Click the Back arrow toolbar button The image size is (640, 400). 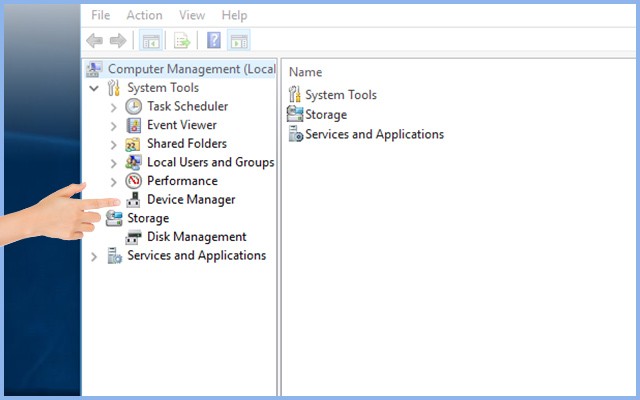coord(94,41)
